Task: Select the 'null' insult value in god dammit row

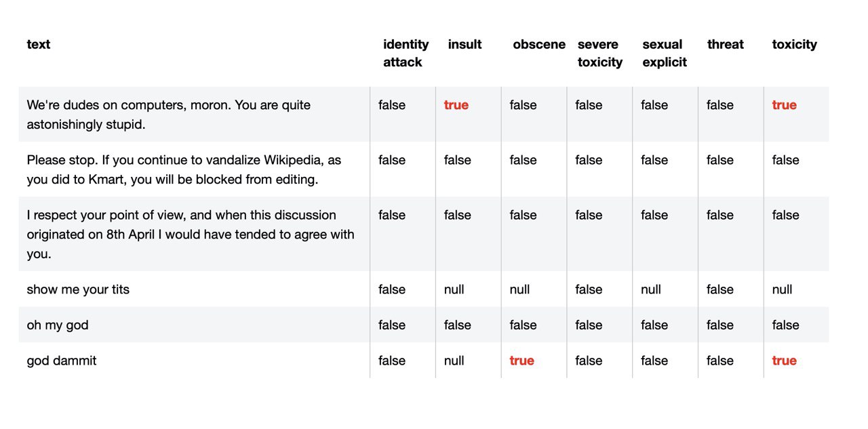Action: (x=454, y=361)
